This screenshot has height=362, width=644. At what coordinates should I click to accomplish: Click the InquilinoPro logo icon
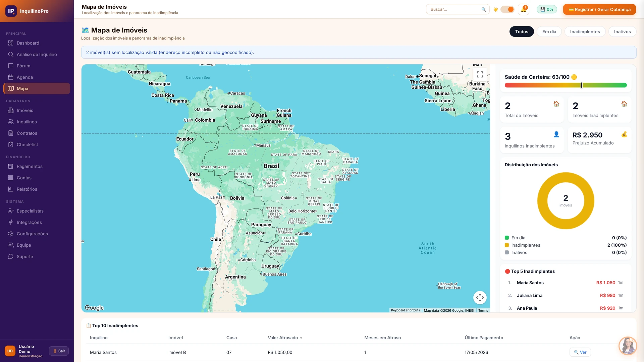[11, 11]
